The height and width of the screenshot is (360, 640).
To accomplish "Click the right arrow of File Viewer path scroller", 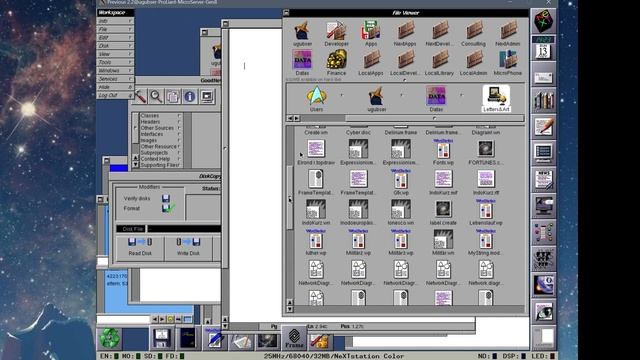I will (297, 118).
